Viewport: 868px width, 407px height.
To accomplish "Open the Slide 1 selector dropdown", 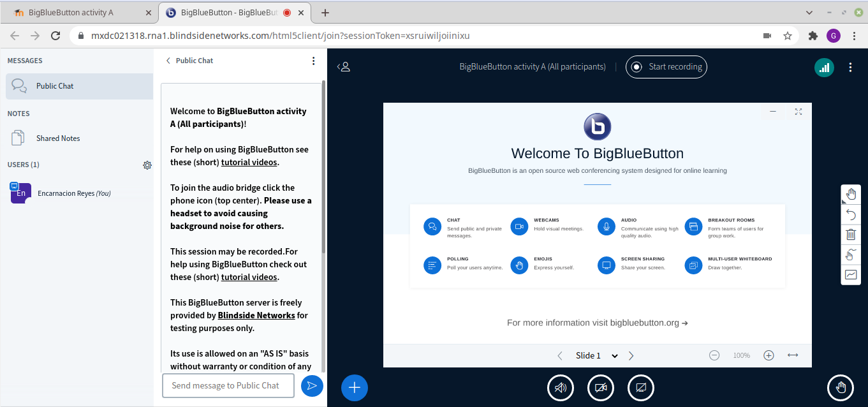I will tap(597, 355).
